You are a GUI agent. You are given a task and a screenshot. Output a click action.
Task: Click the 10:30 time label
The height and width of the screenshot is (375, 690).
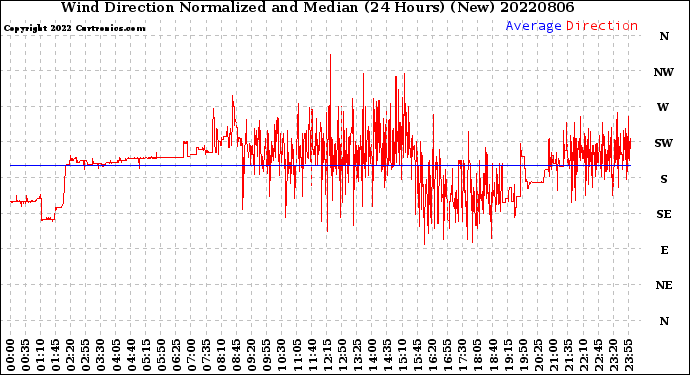[x=281, y=355]
